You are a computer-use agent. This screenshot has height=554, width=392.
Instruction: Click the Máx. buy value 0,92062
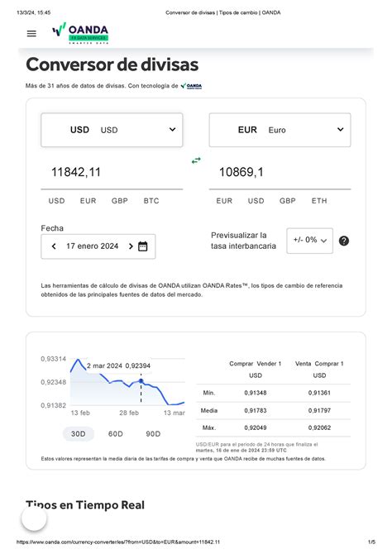pyautogui.click(x=319, y=427)
